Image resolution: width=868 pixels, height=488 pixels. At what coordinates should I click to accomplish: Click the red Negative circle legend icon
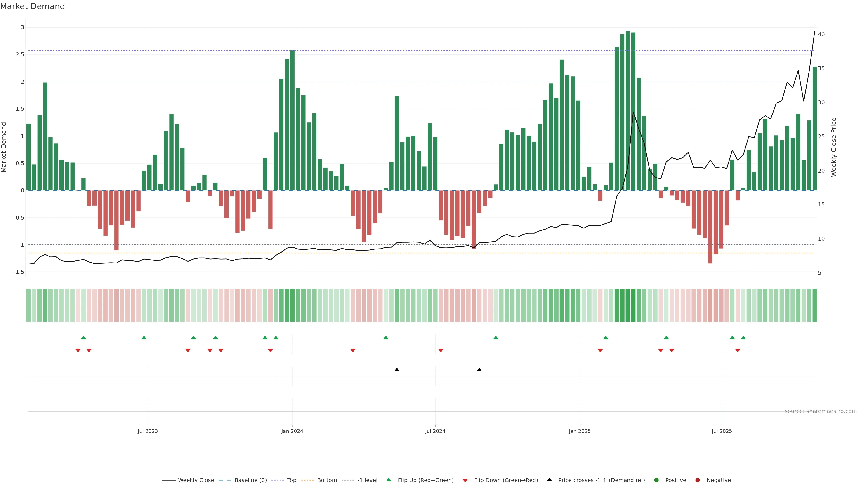pos(698,480)
